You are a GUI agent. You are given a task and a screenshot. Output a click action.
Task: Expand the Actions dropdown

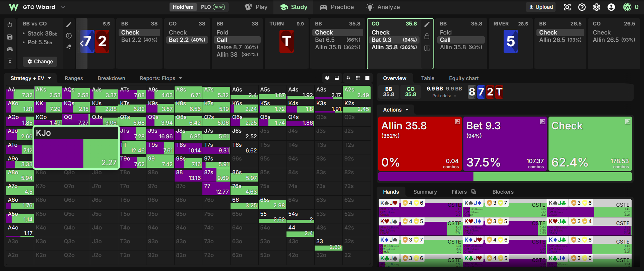[396, 110]
